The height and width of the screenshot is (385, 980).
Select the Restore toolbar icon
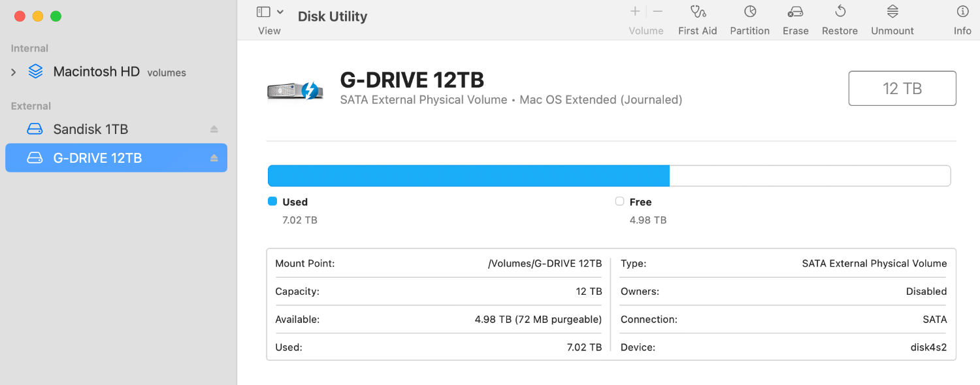click(840, 12)
